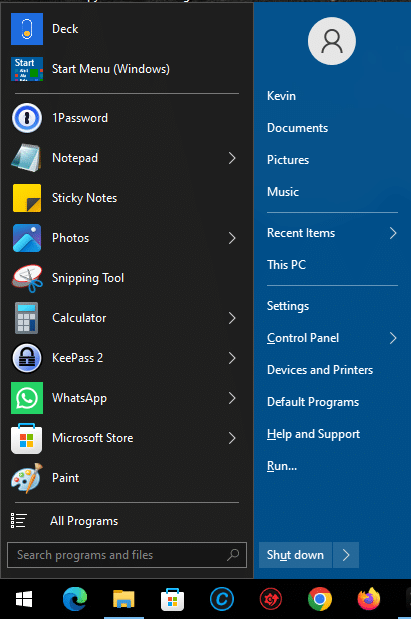Image resolution: width=411 pixels, height=619 pixels.
Task: Open Shut down options arrow
Action: tap(346, 555)
